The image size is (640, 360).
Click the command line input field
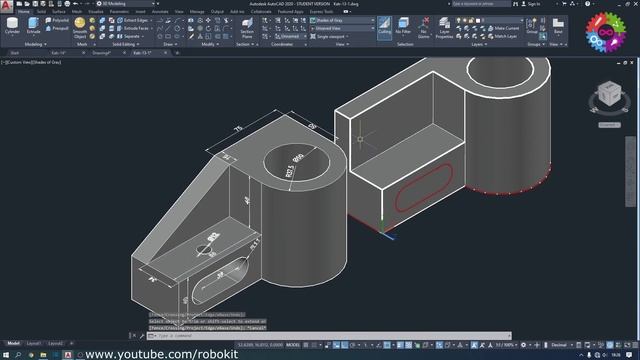click(x=329, y=336)
